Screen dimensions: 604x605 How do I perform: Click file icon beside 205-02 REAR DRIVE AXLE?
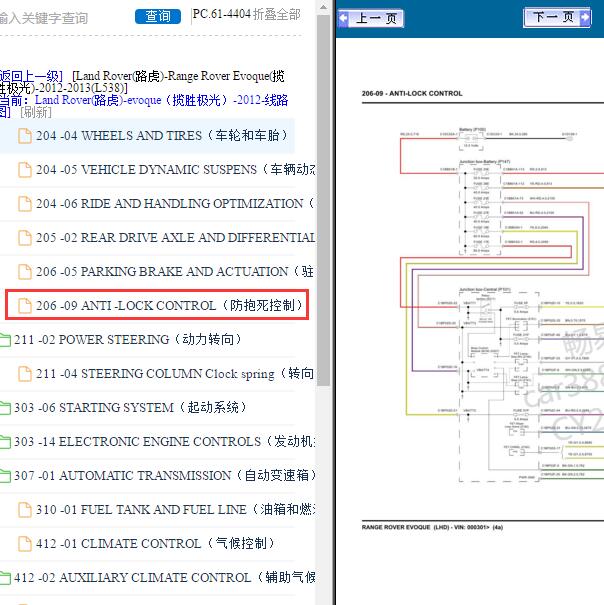[25, 238]
